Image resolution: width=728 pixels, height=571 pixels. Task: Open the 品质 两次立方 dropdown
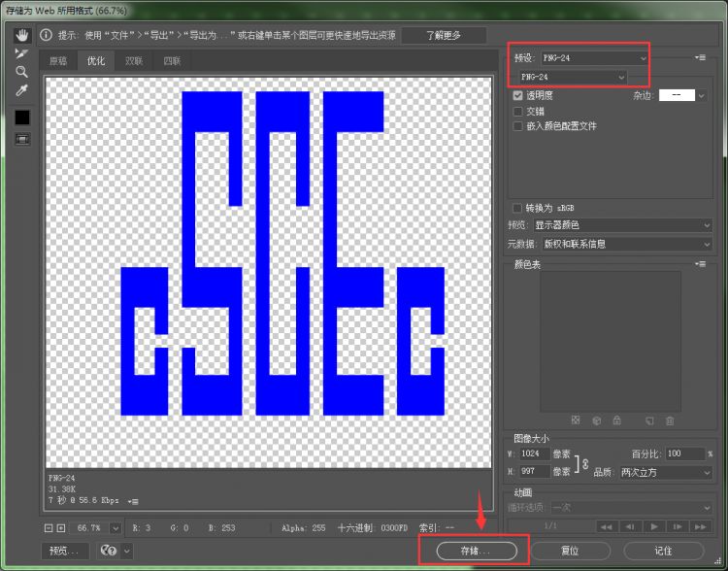point(666,473)
